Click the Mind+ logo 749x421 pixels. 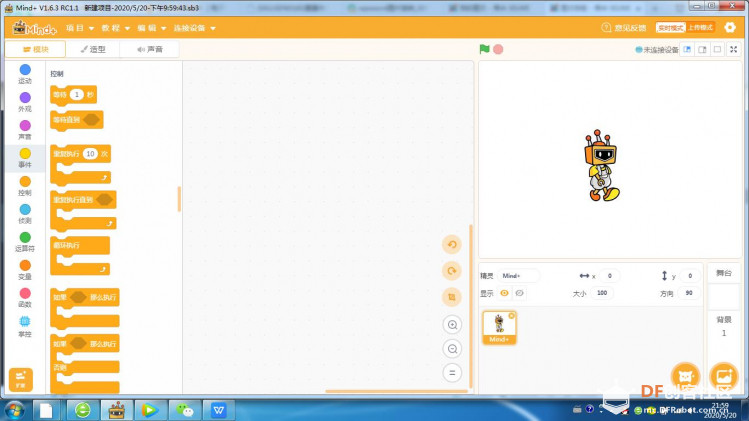(x=34, y=28)
